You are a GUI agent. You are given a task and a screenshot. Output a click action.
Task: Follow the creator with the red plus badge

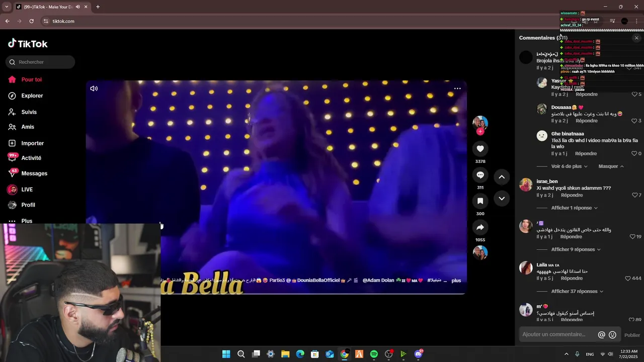click(x=480, y=132)
